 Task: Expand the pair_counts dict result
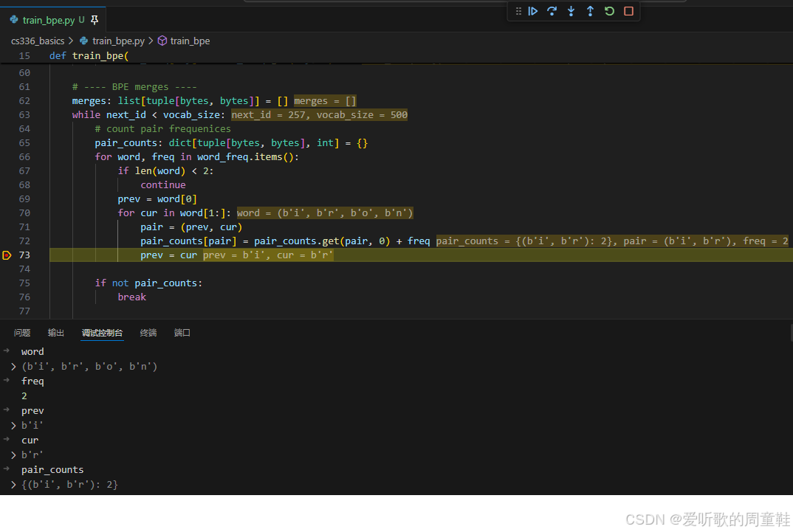click(x=13, y=485)
